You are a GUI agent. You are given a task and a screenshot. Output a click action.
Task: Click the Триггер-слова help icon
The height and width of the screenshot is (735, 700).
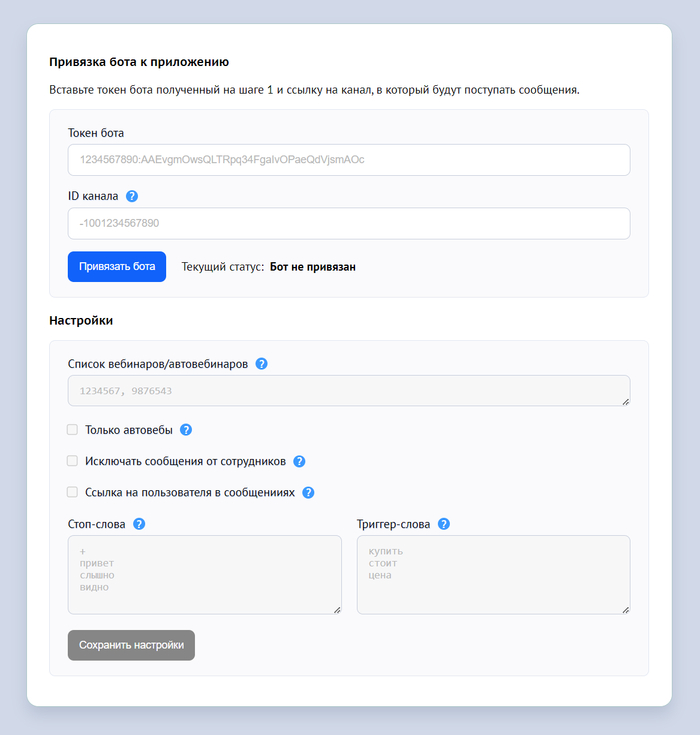[444, 524]
